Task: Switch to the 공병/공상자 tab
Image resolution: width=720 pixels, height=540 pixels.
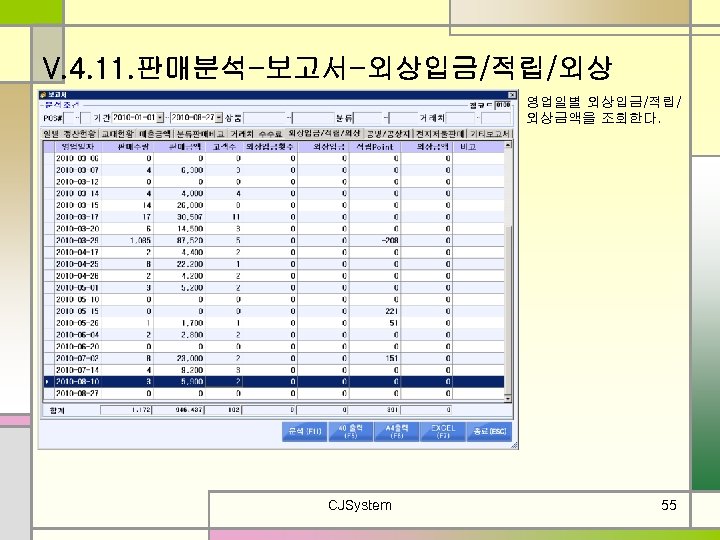Action: pos(388,134)
